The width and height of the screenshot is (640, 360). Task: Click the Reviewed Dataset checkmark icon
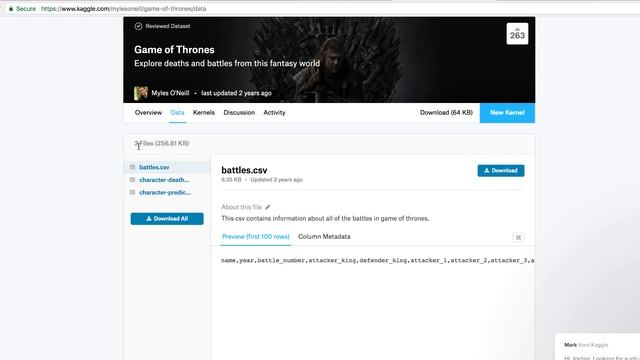pyautogui.click(x=138, y=26)
